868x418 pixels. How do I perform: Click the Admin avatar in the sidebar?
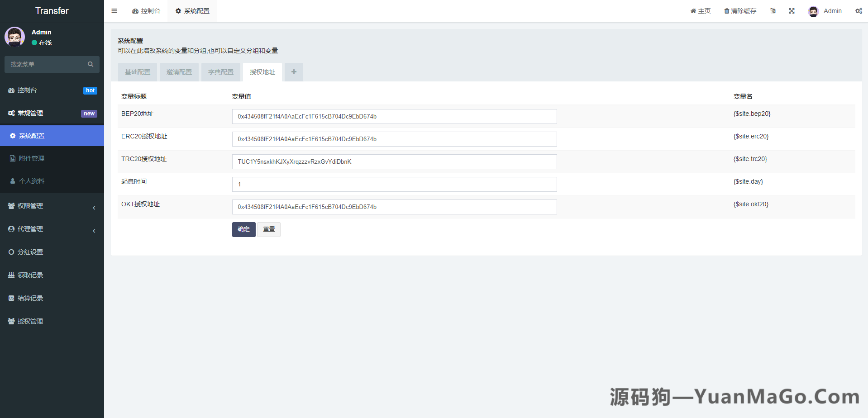[x=15, y=37]
